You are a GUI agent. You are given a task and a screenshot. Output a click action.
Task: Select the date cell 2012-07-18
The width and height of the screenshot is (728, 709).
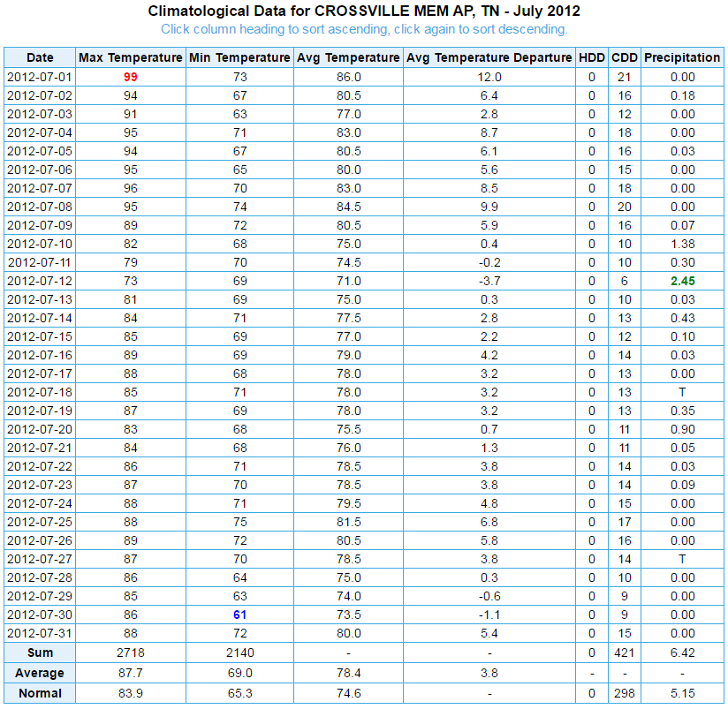click(x=40, y=393)
